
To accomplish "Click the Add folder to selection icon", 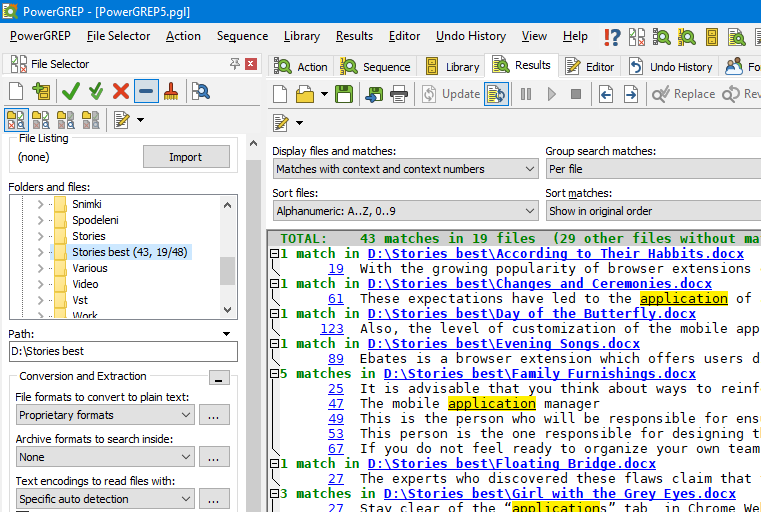I will 42,91.
